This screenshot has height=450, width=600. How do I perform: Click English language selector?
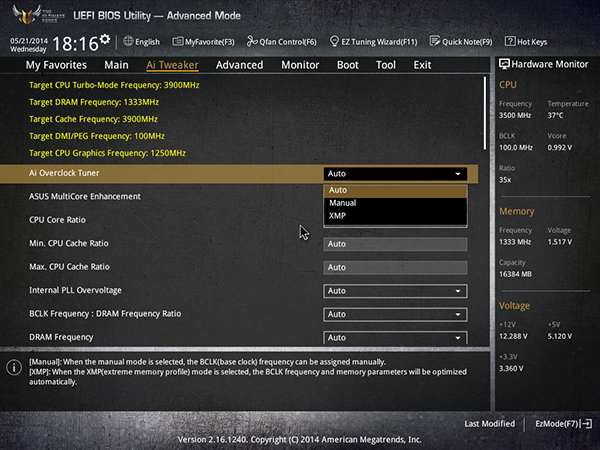point(147,42)
